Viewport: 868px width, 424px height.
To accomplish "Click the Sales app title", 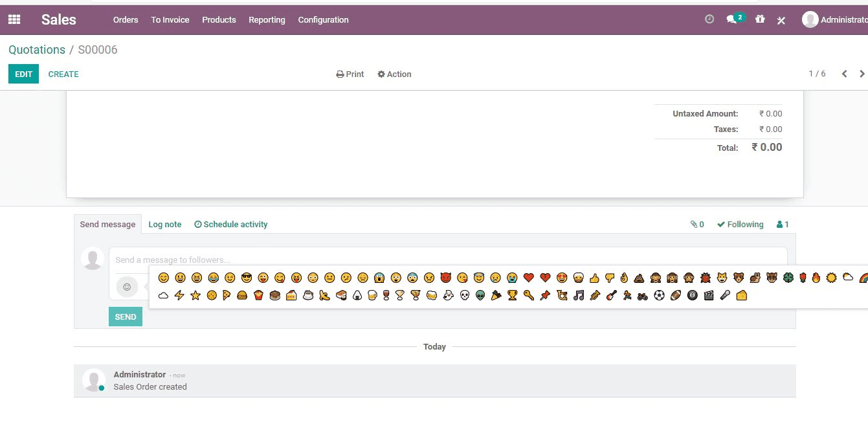I will pyautogui.click(x=59, y=19).
